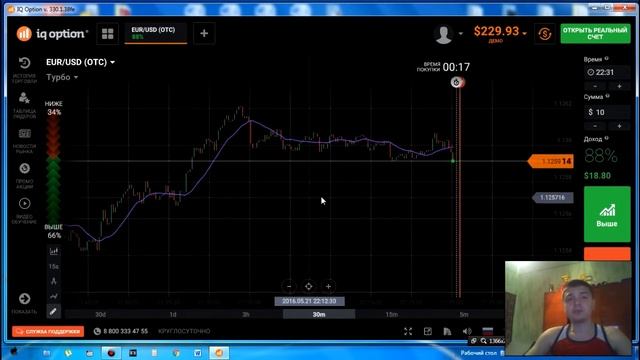Select the 1d timeframe
Viewport: 640px width, 360px height.
(173, 314)
